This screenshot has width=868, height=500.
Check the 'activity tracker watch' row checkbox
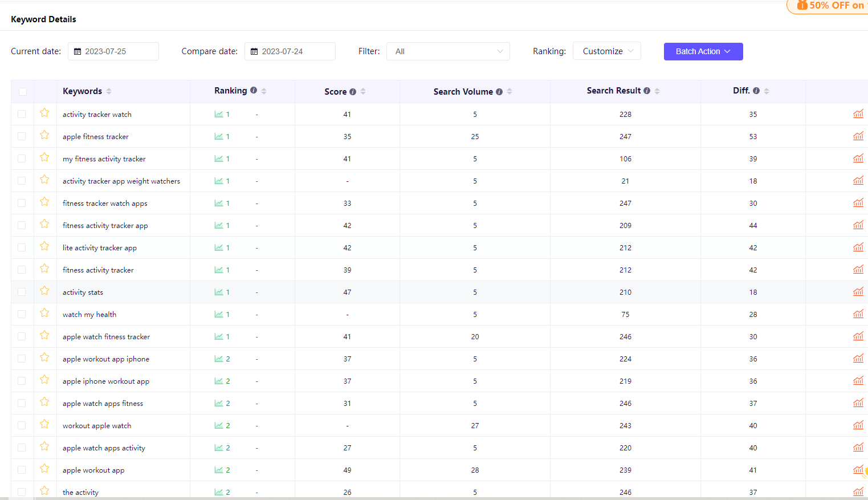22,114
